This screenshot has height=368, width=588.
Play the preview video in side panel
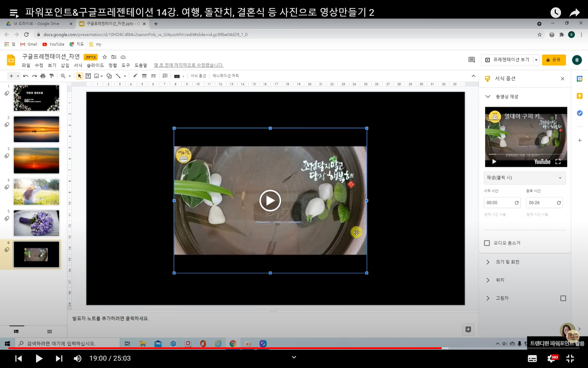click(x=494, y=162)
